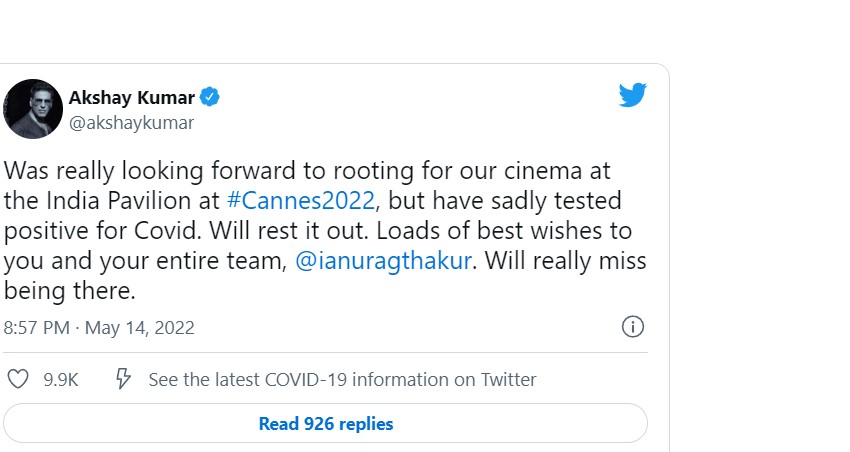Open Akshay Kumar's profile picture
The image size is (850, 452).
click(x=33, y=109)
